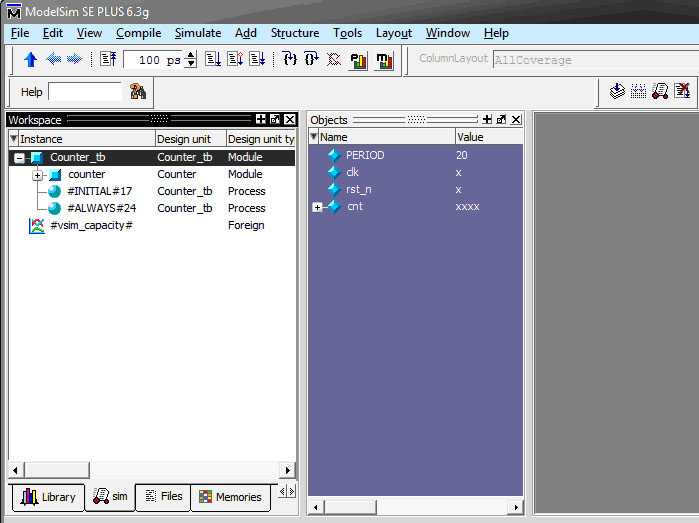
Task: Click the Step Over icon
Action: tap(311, 59)
